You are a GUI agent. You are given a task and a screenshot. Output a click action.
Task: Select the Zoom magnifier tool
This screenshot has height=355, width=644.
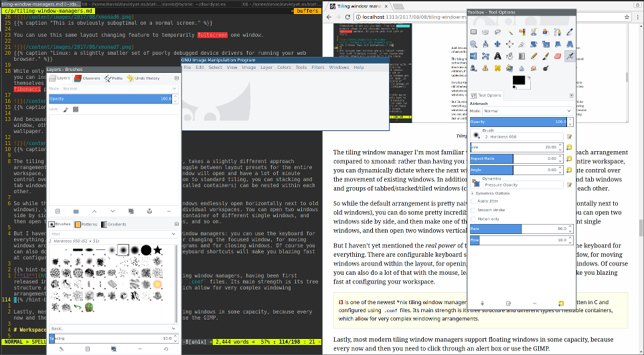473,44
